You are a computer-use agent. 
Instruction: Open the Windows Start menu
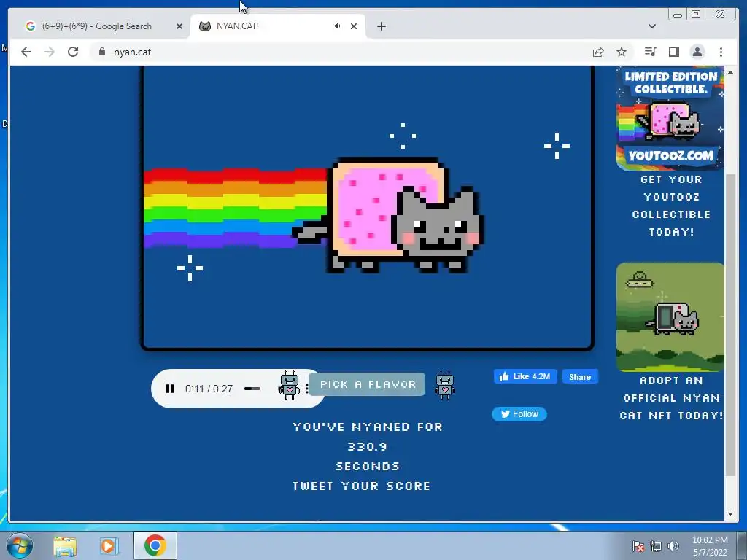point(20,545)
